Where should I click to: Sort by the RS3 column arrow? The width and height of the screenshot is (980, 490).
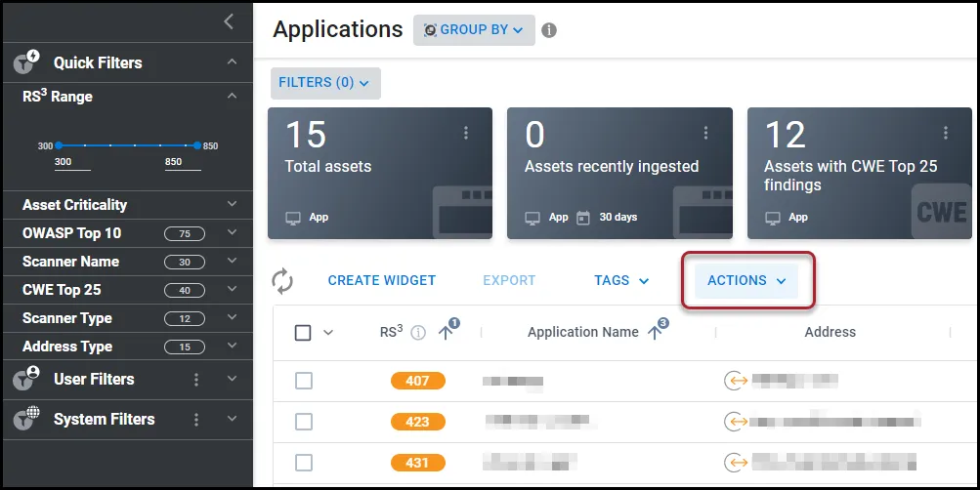click(446, 333)
